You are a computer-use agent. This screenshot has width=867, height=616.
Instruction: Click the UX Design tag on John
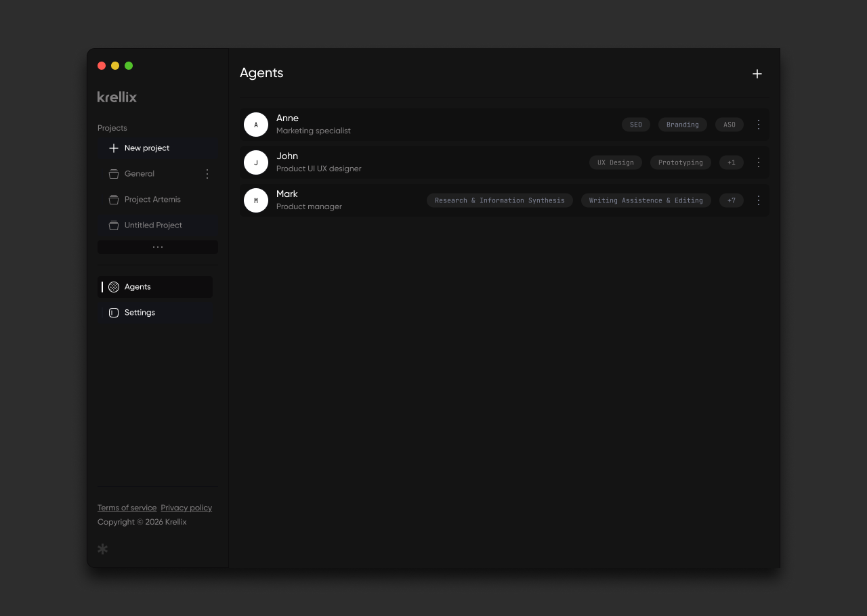pos(616,162)
